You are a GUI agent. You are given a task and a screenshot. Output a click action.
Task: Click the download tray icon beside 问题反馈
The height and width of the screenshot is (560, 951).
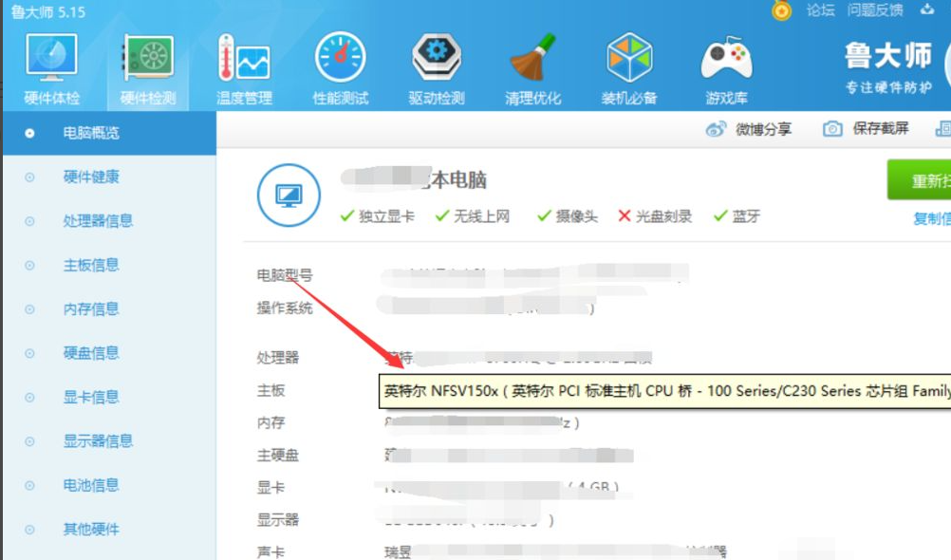click(927, 10)
